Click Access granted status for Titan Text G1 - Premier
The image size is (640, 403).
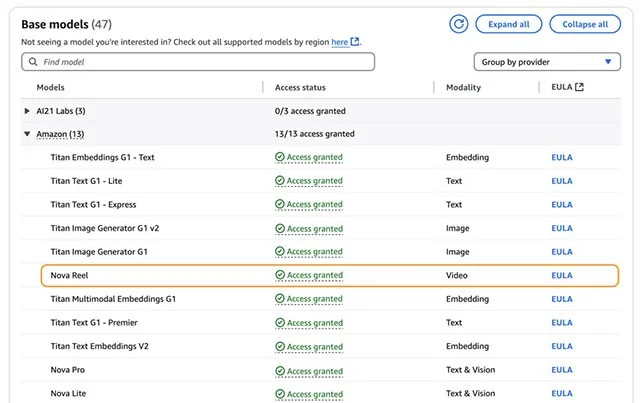pyautogui.click(x=309, y=323)
